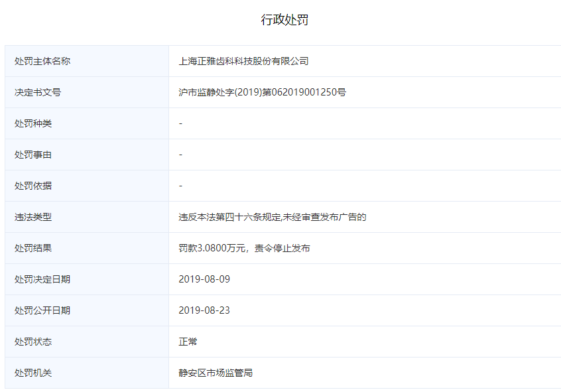The height and width of the screenshot is (392, 561).
Task: Click the dash value beside 处罚依据
Action: click(180, 186)
